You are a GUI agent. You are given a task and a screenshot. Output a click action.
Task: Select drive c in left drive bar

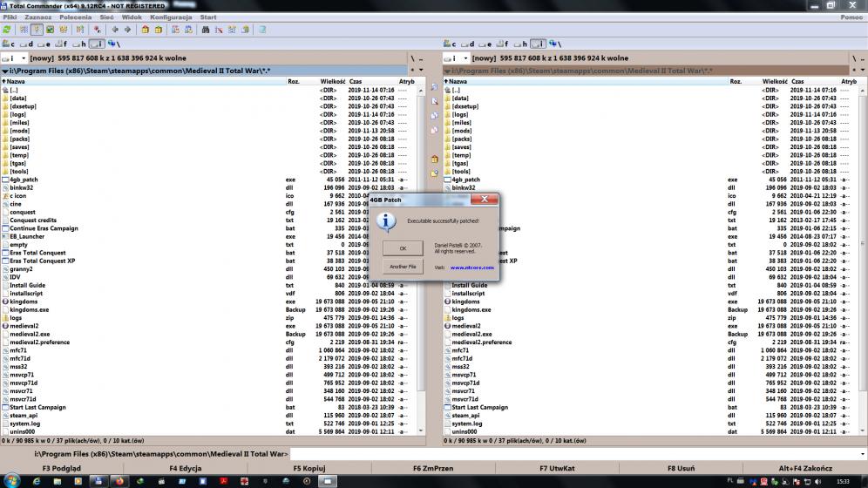[9, 44]
